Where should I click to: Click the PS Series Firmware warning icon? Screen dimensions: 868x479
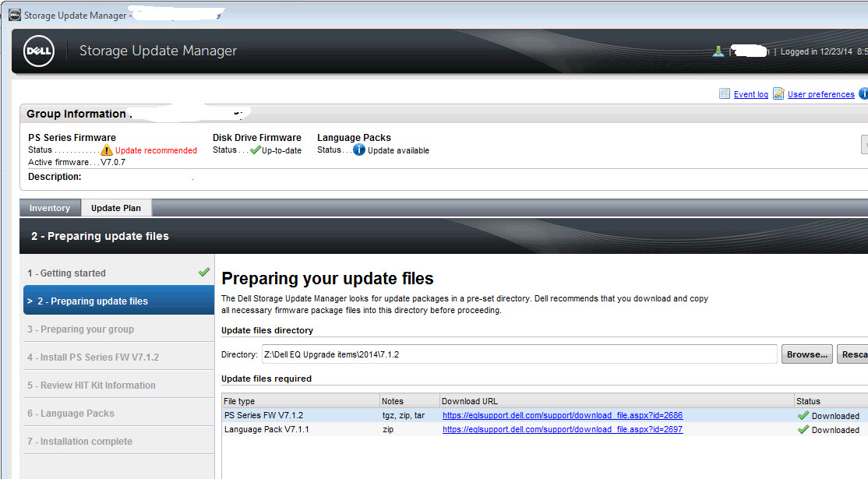(107, 150)
